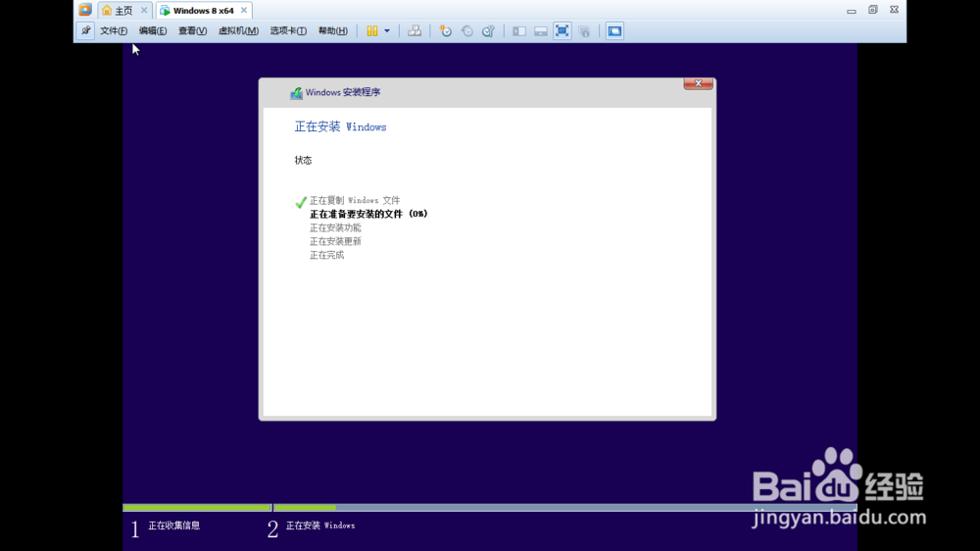Expand the power options dropdown arrow
This screenshot has height=551, width=980.
click(387, 30)
